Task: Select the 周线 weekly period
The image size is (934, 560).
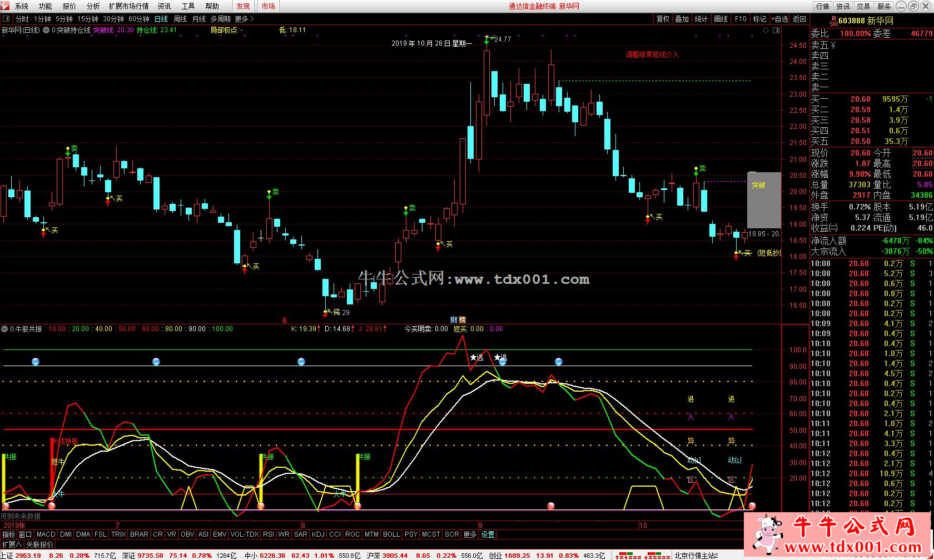Action: coord(180,19)
